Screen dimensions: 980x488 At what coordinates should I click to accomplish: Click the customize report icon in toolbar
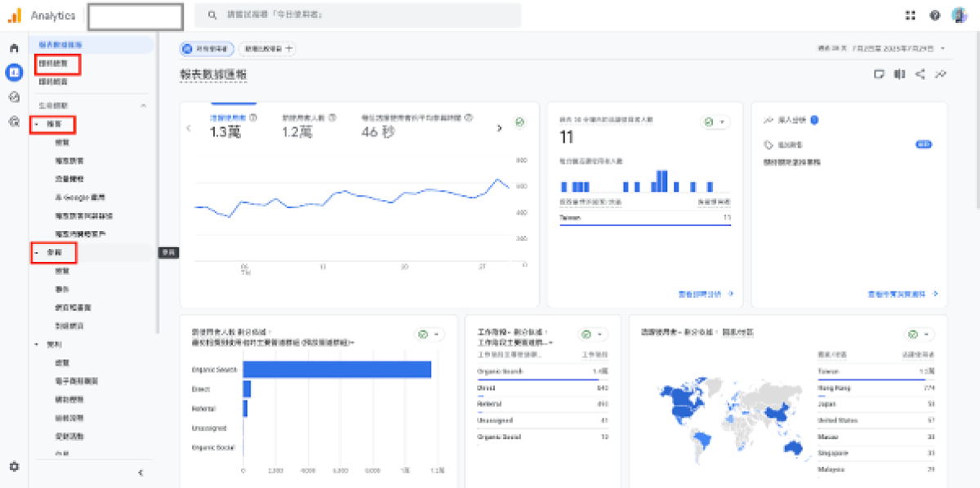[x=879, y=74]
